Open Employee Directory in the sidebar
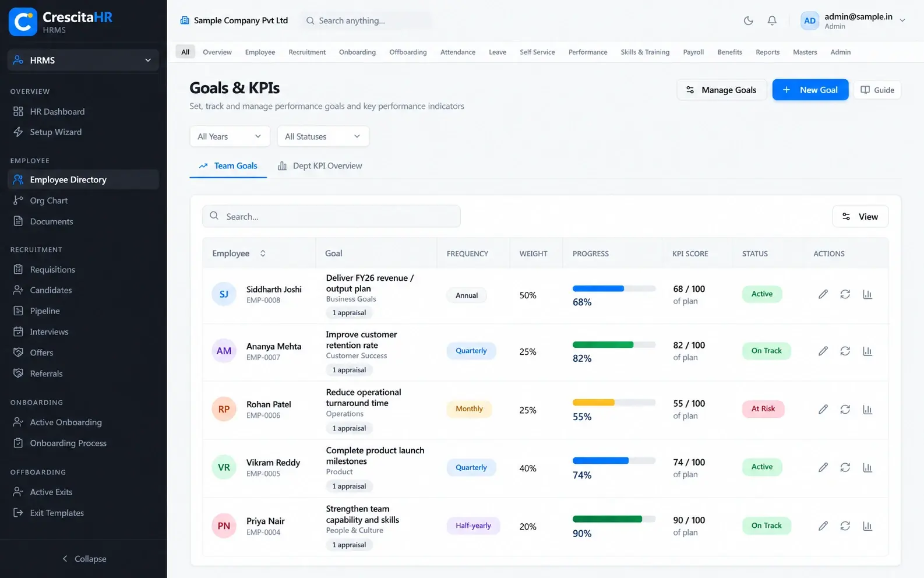This screenshot has width=924, height=578. [83, 179]
